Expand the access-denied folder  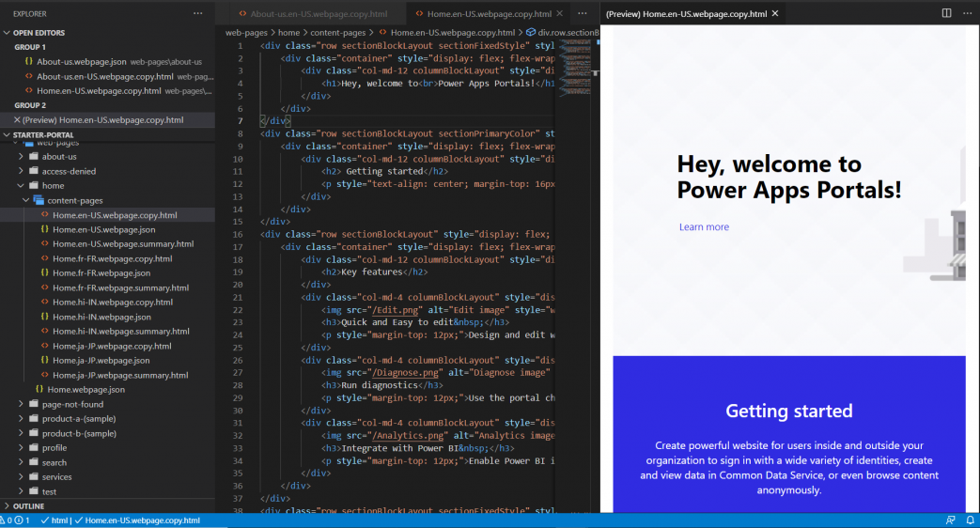point(21,171)
